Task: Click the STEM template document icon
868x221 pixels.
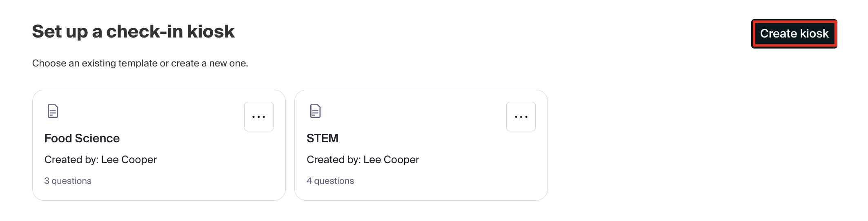Action: coord(315,111)
